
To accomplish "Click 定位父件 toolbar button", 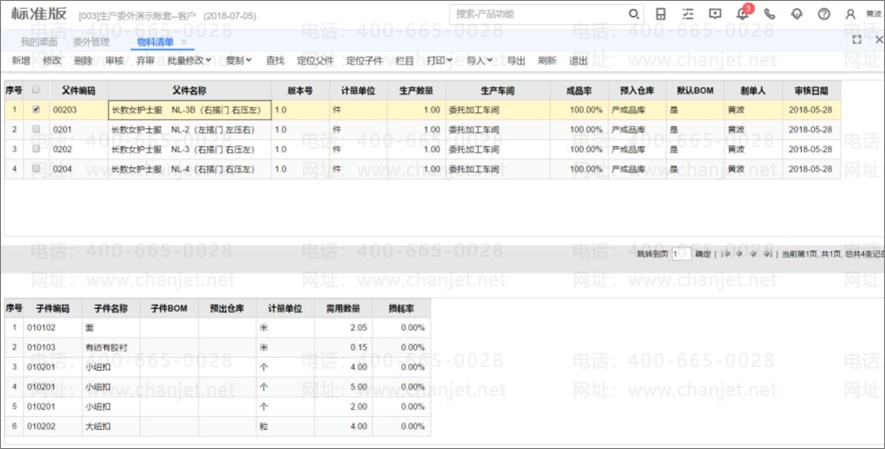I will coord(315,60).
